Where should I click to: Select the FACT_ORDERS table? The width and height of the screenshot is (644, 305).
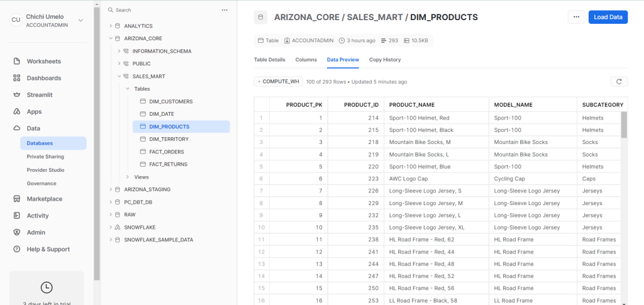point(168,152)
